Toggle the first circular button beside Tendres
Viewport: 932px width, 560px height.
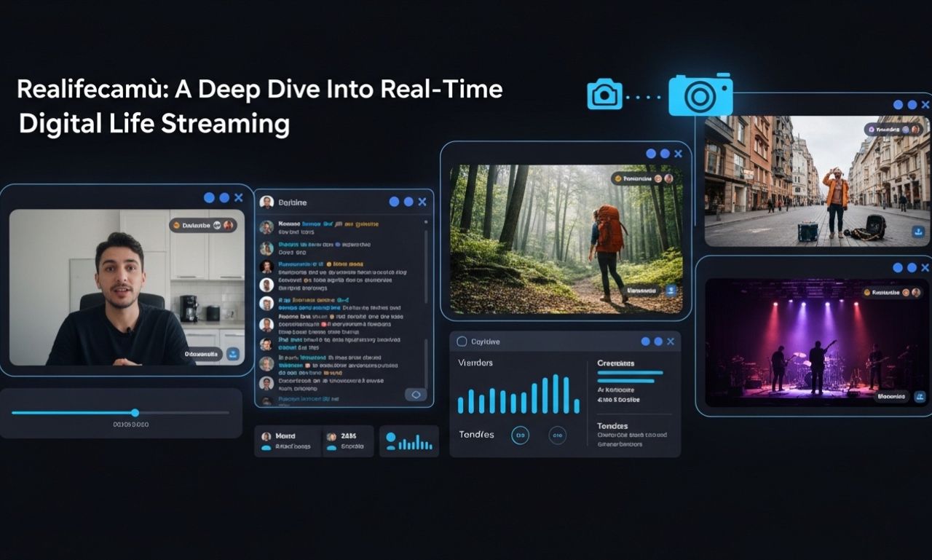520,435
